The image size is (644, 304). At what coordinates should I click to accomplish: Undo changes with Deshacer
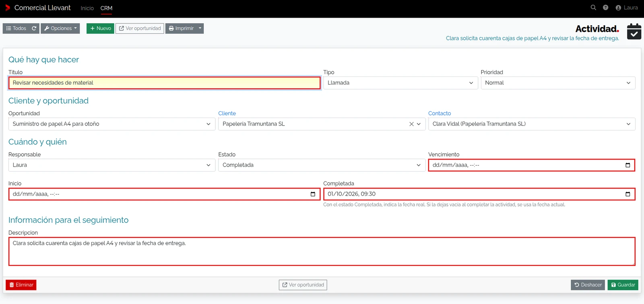588,285
